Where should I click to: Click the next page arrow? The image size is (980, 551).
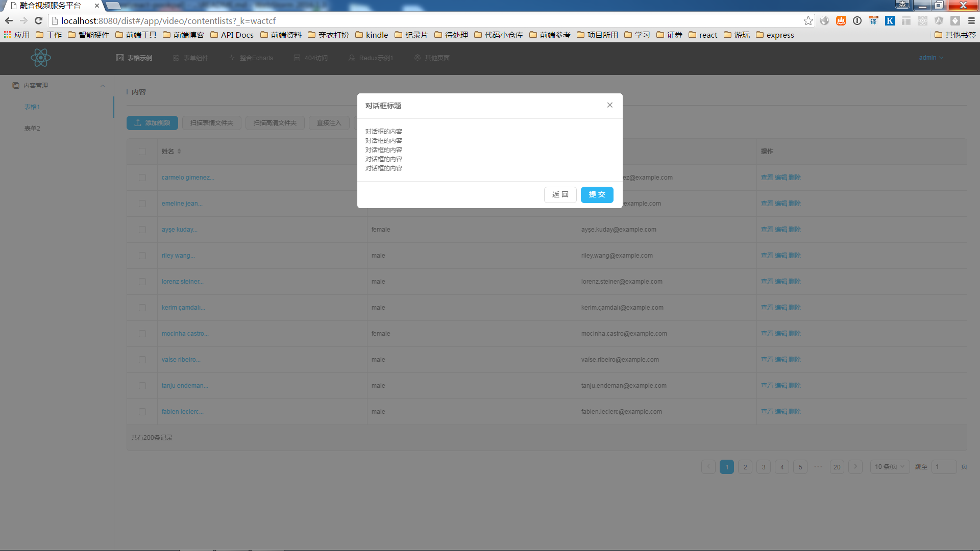pos(855,467)
